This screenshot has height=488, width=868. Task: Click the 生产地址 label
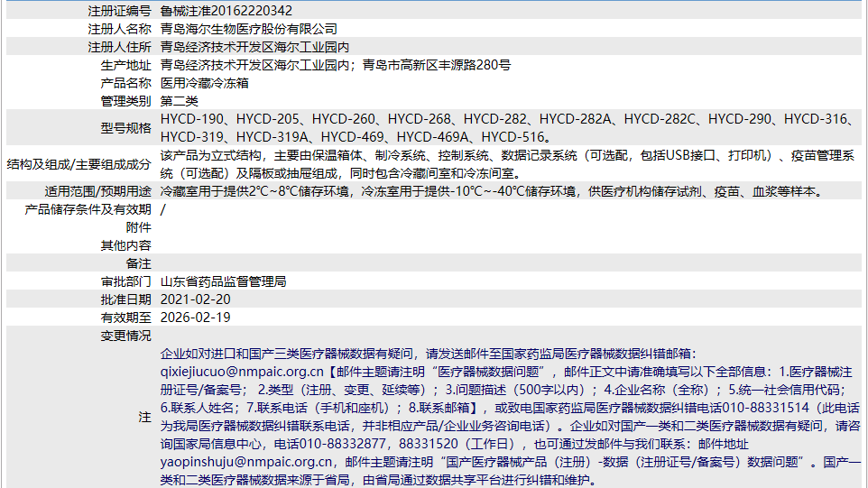tap(125, 65)
